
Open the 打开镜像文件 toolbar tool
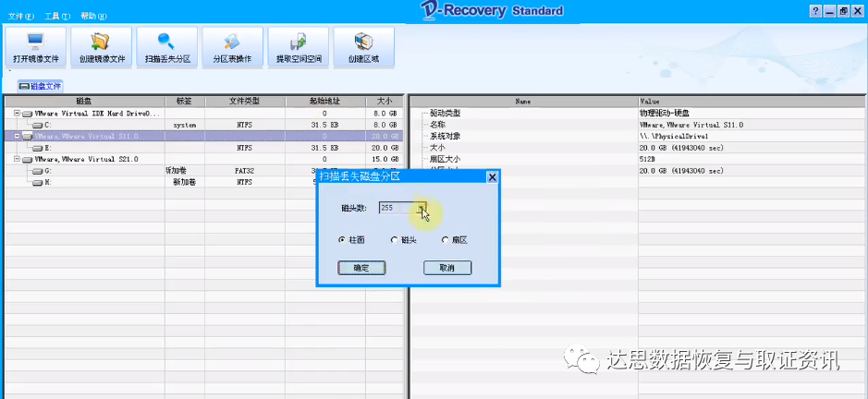36,48
